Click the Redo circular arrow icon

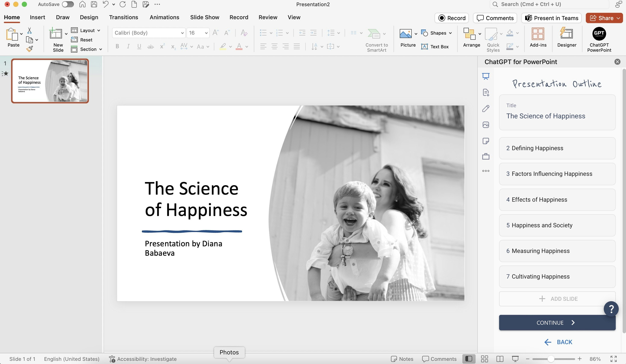click(x=122, y=4)
